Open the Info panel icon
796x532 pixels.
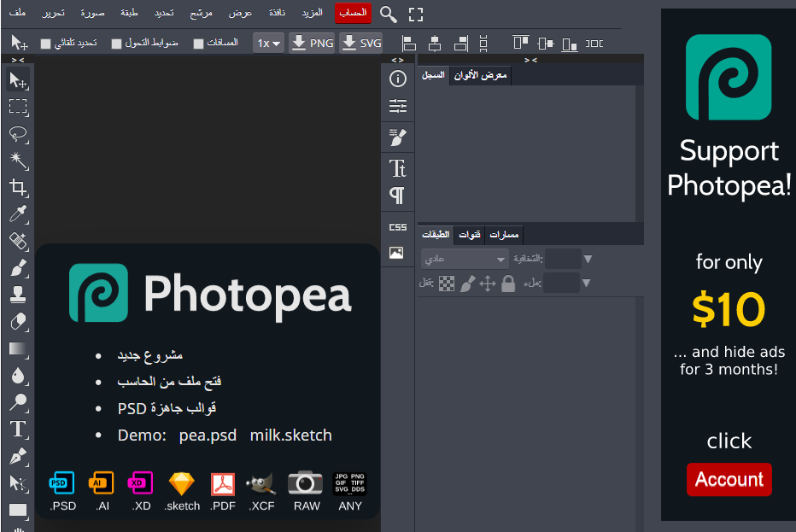coord(397,79)
